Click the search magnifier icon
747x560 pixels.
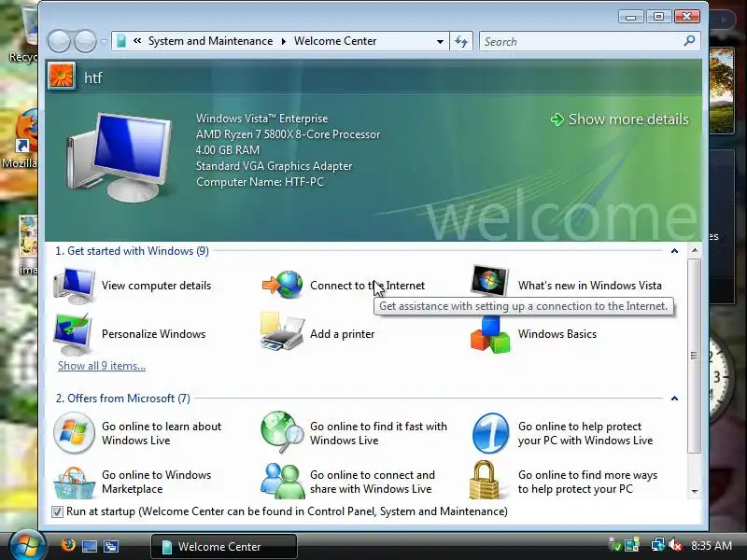pos(689,41)
